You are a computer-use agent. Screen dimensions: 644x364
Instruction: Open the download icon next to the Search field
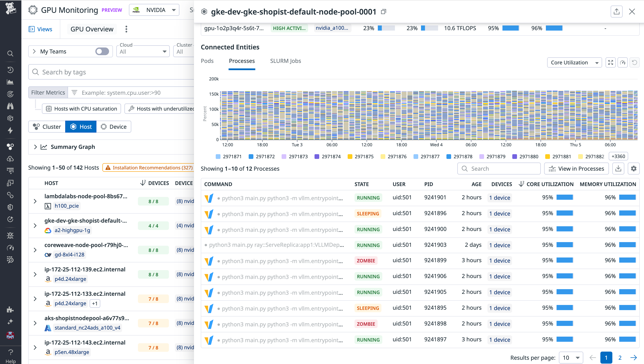(618, 169)
